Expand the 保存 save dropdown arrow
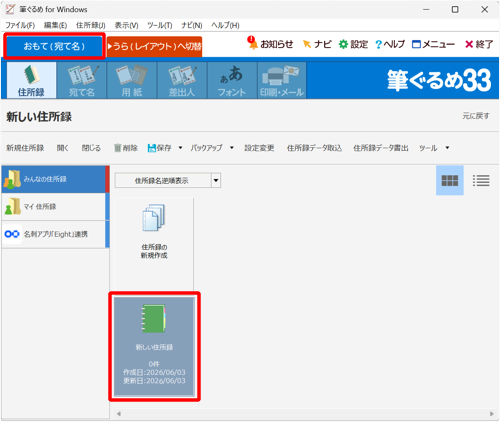The width and height of the screenshot is (500, 422). (x=180, y=148)
